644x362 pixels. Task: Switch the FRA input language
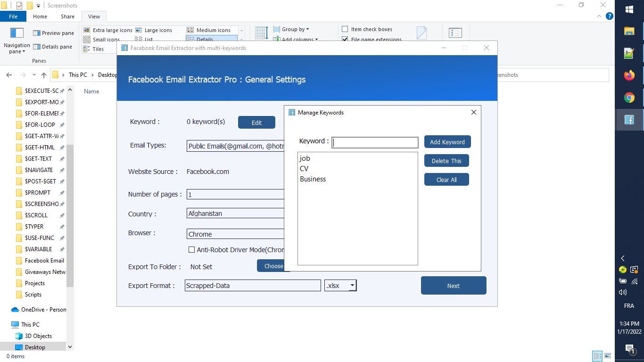coord(629,306)
